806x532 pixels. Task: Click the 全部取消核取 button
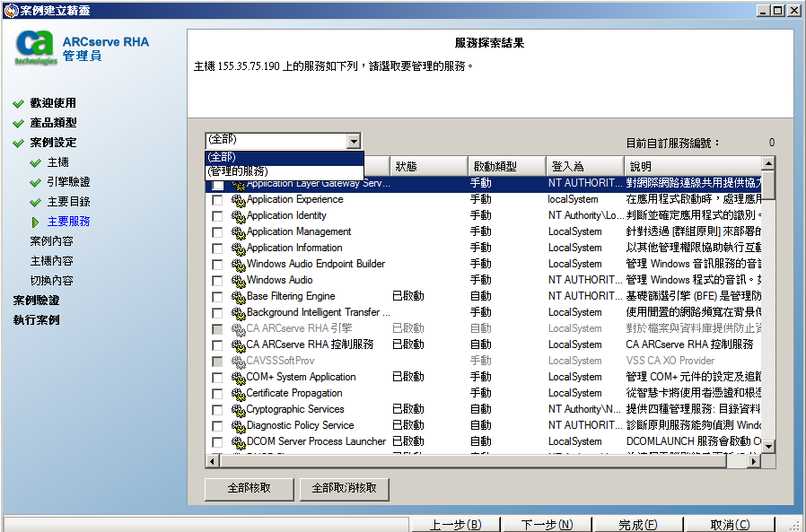pos(345,488)
